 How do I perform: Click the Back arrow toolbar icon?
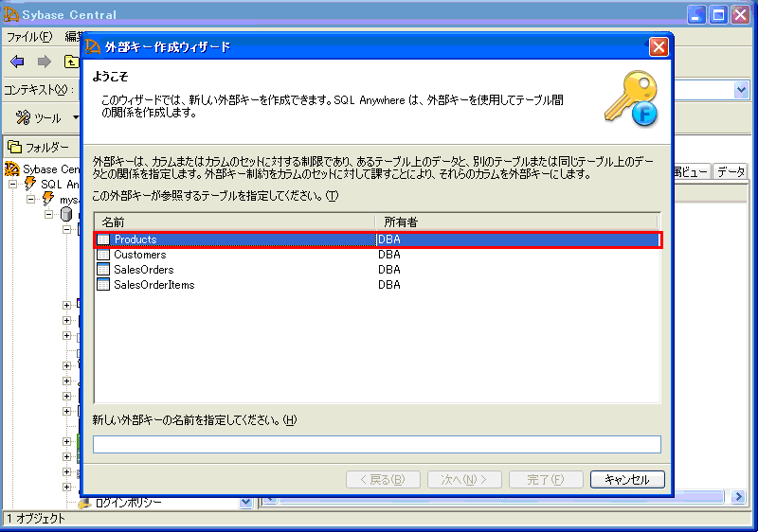[17, 62]
